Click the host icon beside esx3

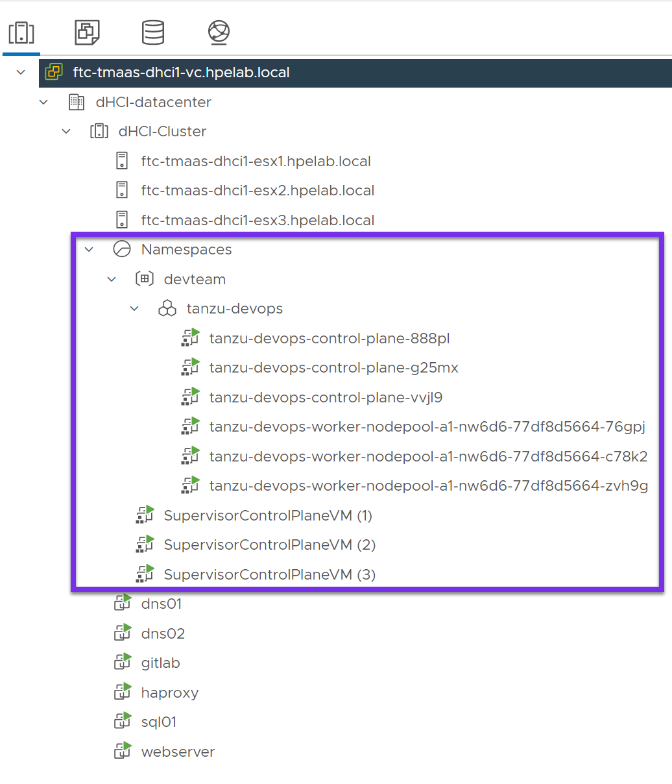coord(122,220)
